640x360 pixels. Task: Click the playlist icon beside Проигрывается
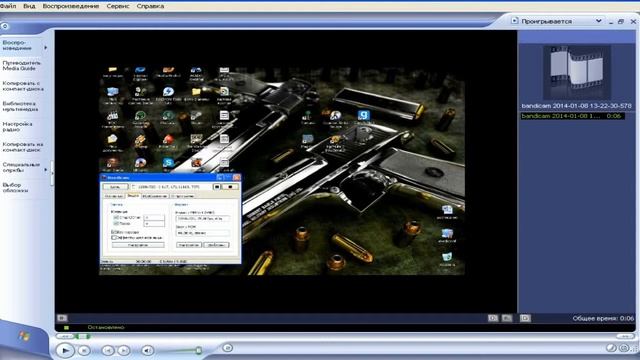click(x=515, y=20)
